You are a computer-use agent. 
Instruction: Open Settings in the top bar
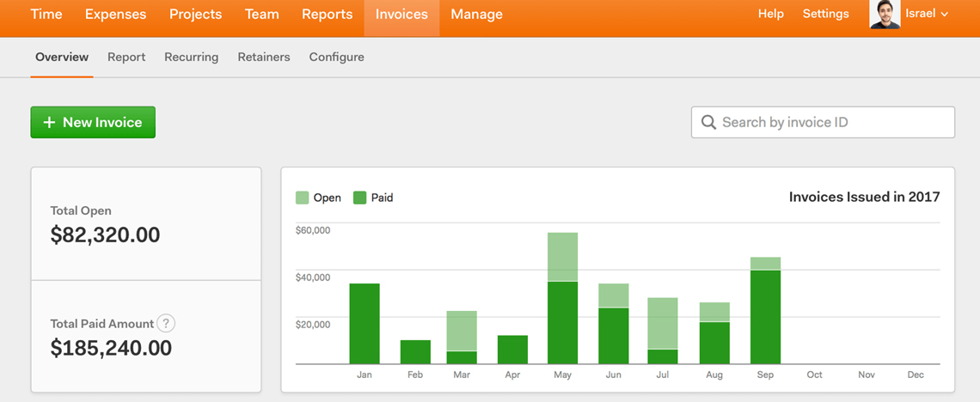825,14
